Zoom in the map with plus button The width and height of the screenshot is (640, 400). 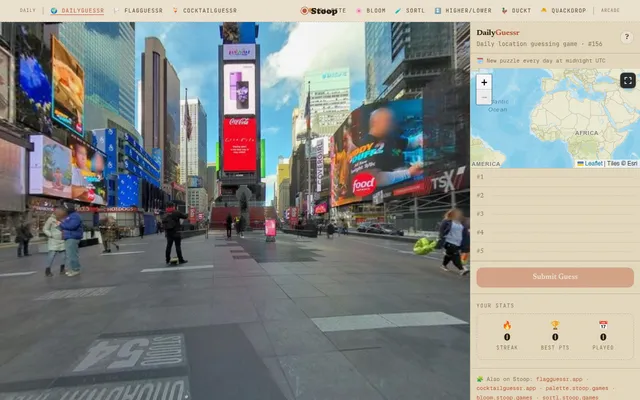[484, 82]
